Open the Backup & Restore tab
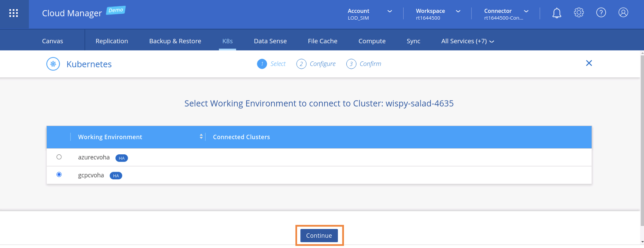The width and height of the screenshot is (644, 248). tap(175, 41)
